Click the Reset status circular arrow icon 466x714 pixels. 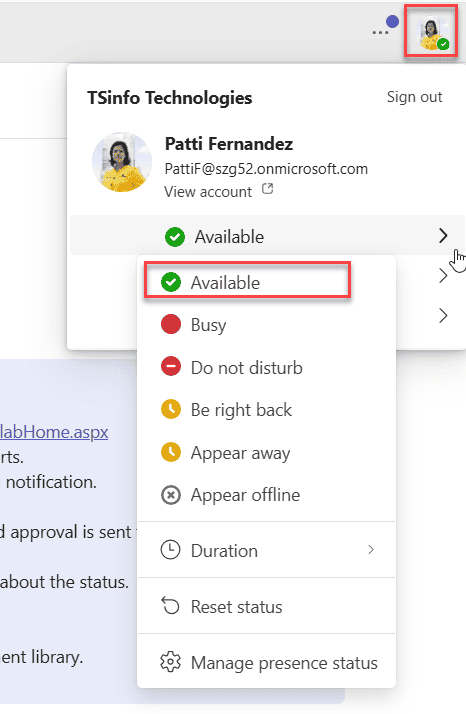171,606
